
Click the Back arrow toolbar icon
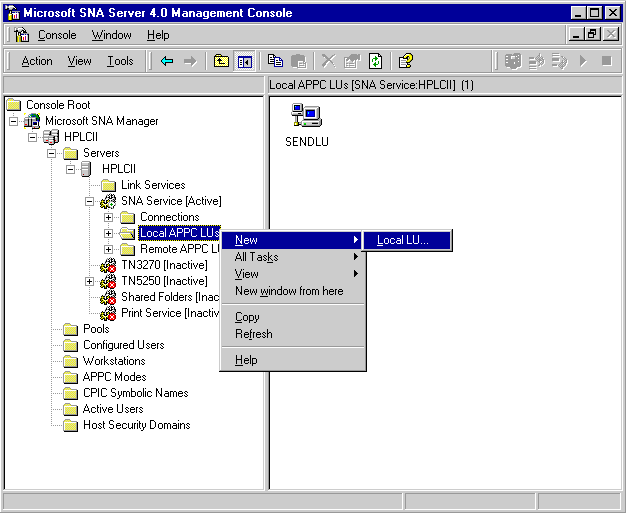pyautogui.click(x=167, y=61)
